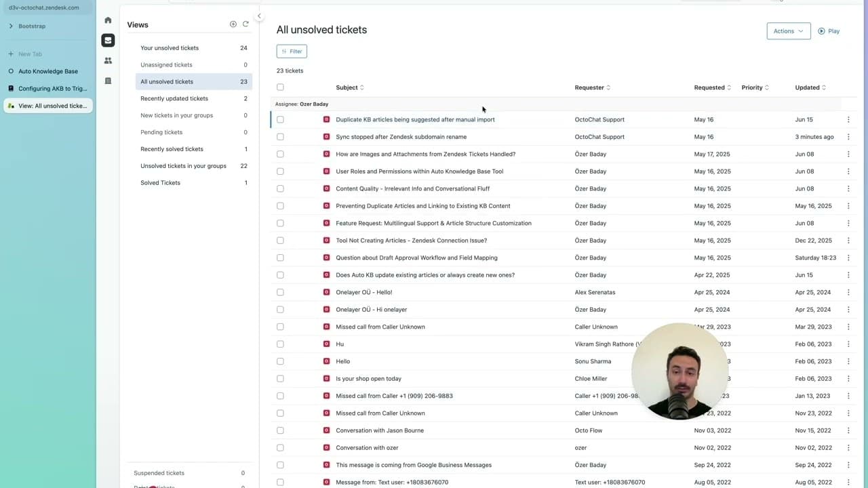Open row menu for Google Business Messages ticket
868x488 pixels.
(x=848, y=465)
